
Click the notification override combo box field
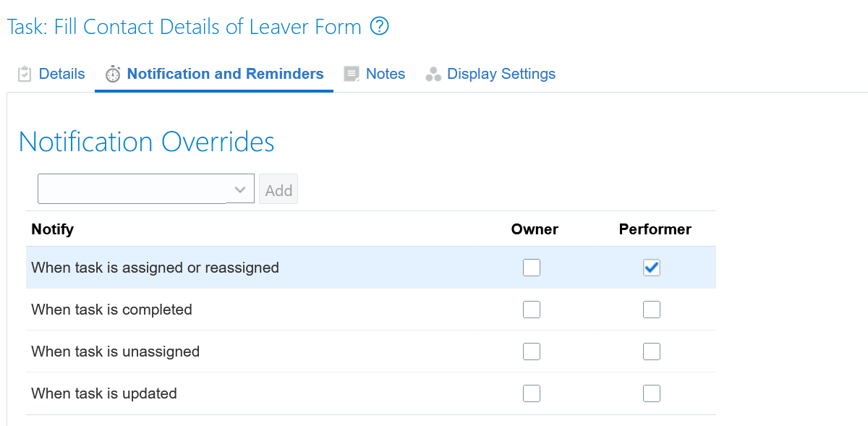[146, 189]
